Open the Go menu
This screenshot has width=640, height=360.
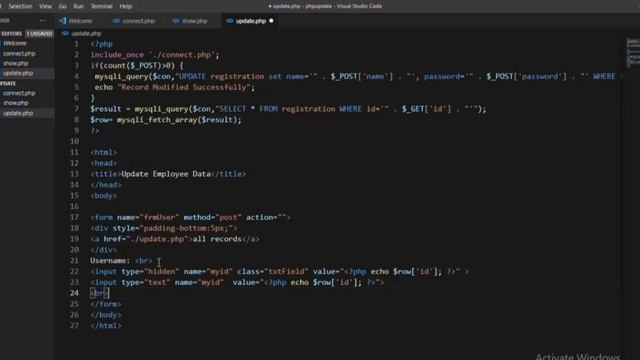(62, 6)
